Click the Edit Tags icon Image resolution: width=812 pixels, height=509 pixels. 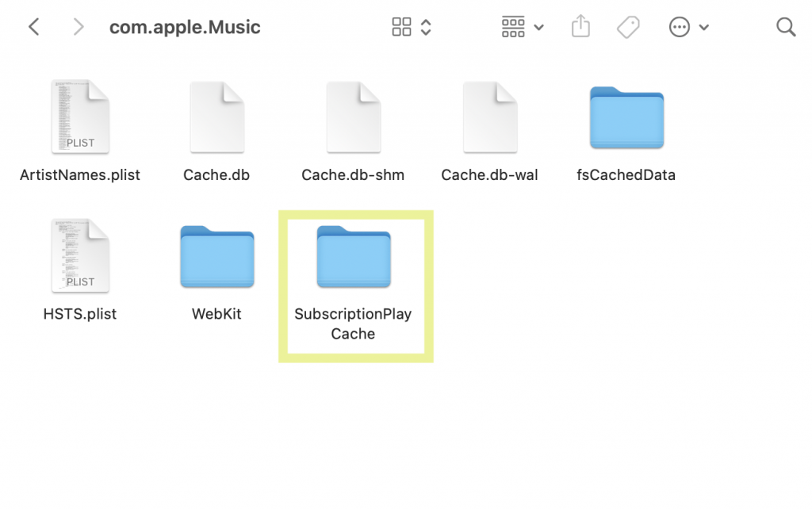[x=628, y=27]
